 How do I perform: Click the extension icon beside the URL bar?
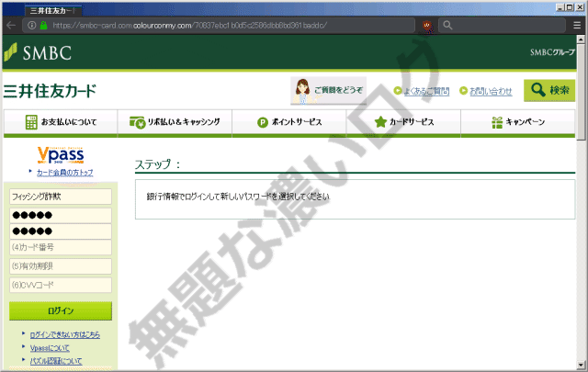(x=426, y=26)
